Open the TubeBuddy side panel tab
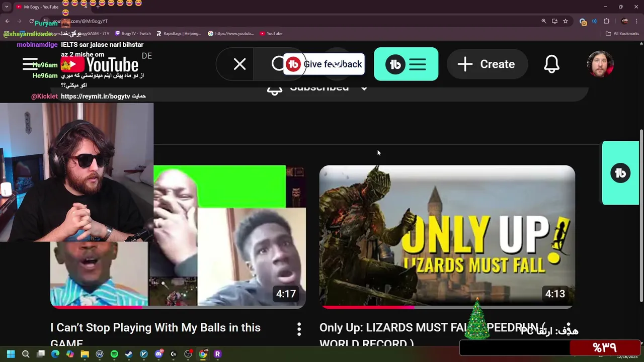 pos(620,173)
